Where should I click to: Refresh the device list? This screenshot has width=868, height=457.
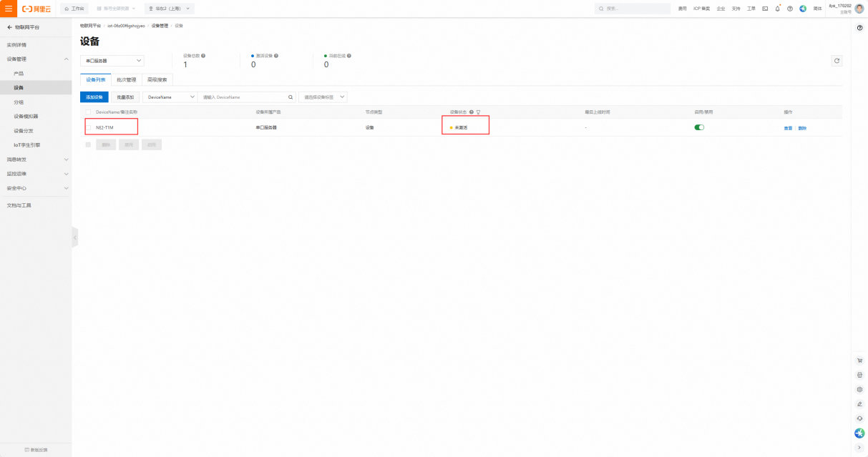click(837, 61)
